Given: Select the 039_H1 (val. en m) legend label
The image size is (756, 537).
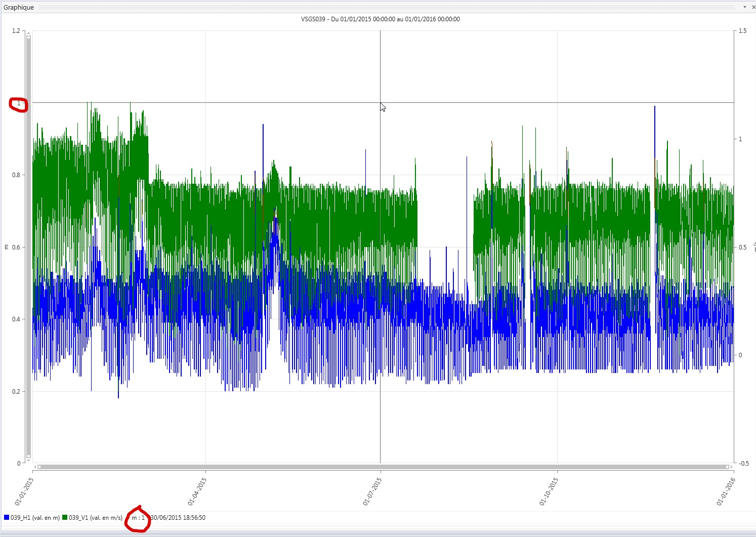Looking at the screenshot, I should pos(35,517).
